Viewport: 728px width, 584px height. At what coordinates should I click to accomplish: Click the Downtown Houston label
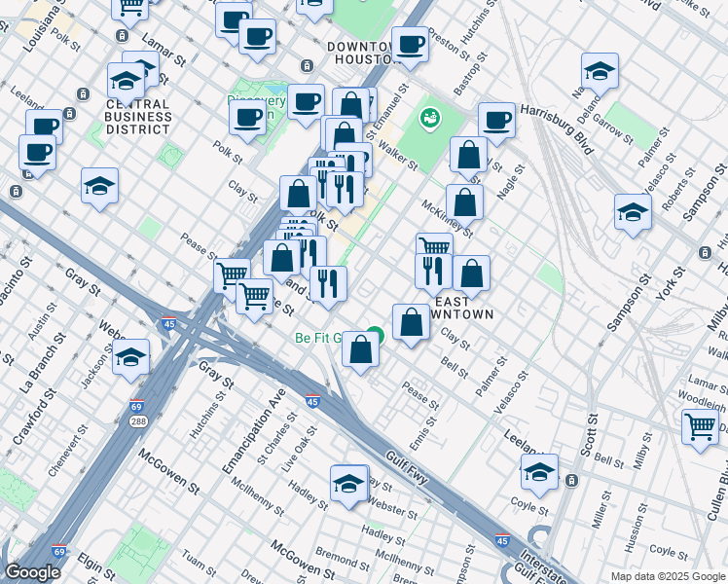point(364,53)
